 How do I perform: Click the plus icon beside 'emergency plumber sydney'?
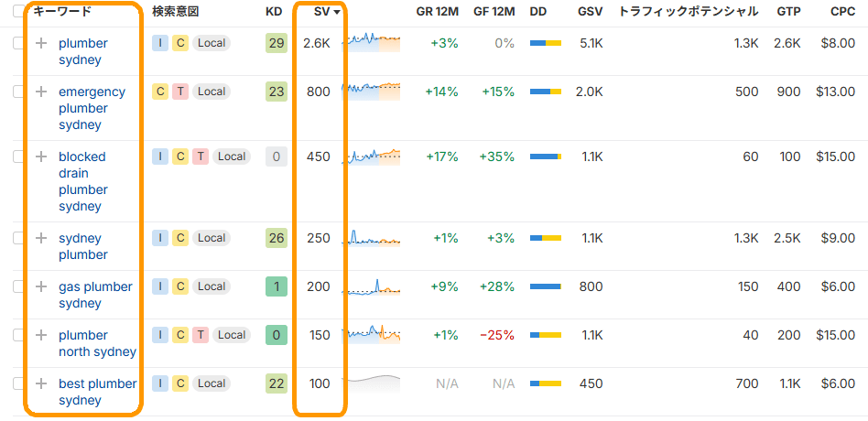(x=40, y=92)
